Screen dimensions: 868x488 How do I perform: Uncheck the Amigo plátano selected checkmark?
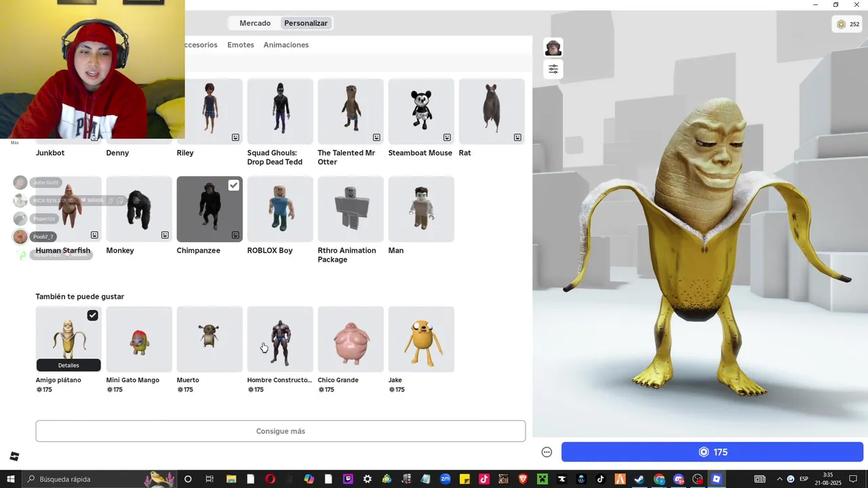tap(92, 315)
